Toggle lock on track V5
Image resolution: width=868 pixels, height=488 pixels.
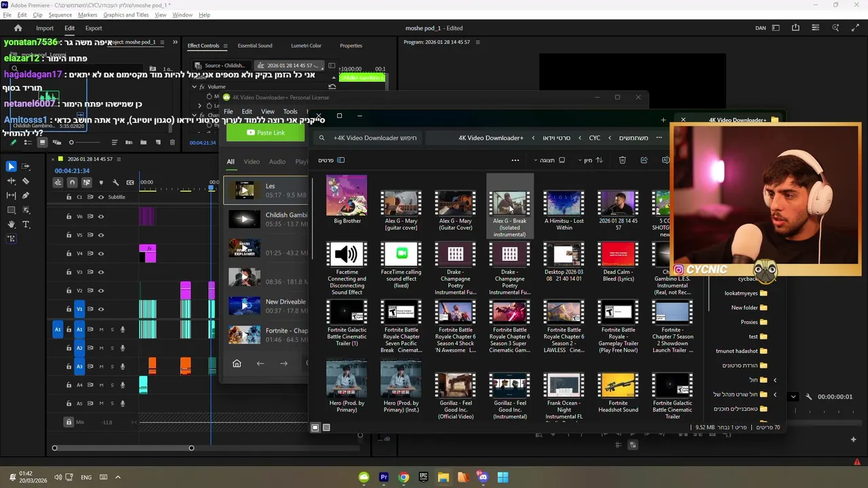tap(68, 235)
